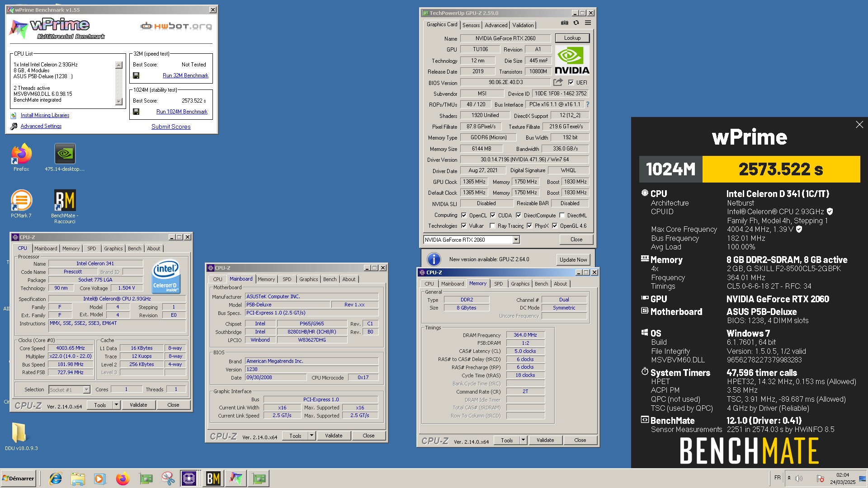
Task: Toggle the PhysX checkbox
Action: click(529, 226)
